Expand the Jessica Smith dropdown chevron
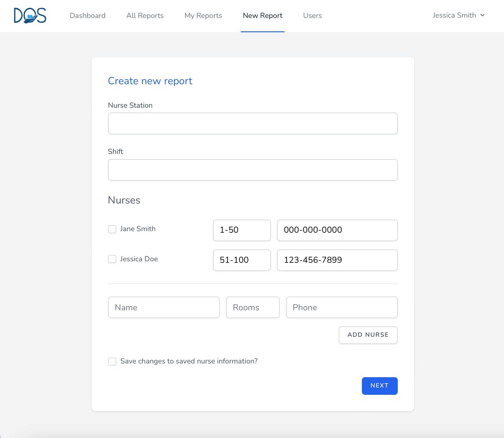 (482, 15)
